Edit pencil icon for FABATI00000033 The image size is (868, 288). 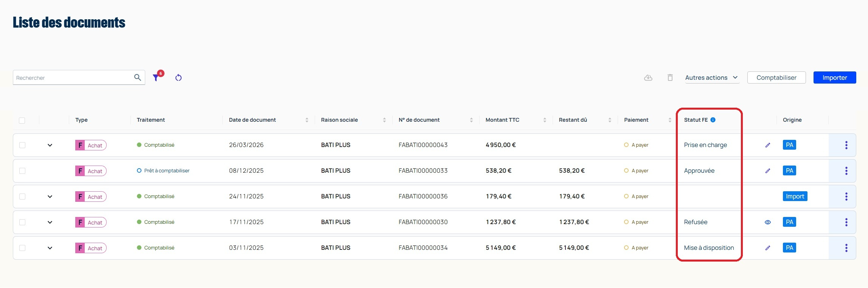[768, 171]
